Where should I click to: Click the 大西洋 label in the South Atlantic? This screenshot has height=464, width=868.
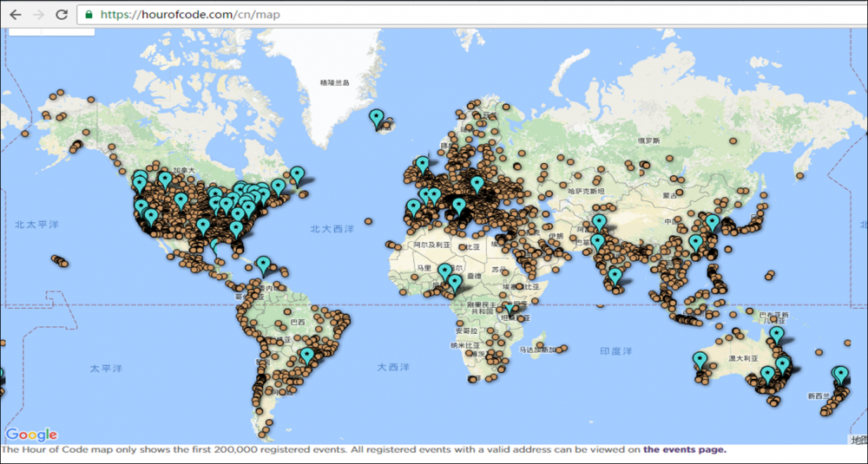[393, 367]
